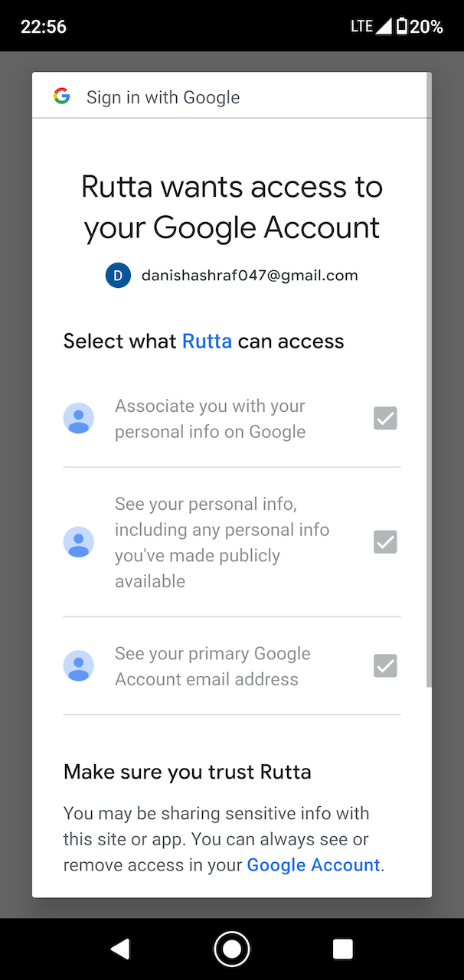Tap the person icon beside Associate you
Viewport: 464px width, 980px height.
(79, 419)
